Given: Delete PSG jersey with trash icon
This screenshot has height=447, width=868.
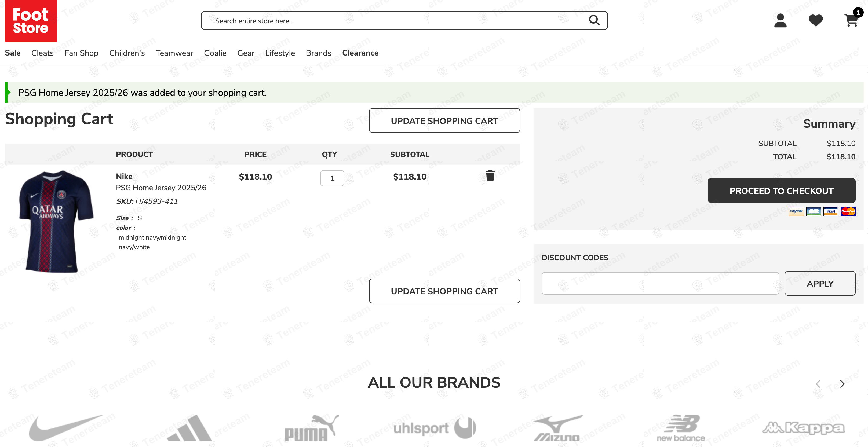Looking at the screenshot, I should (490, 175).
